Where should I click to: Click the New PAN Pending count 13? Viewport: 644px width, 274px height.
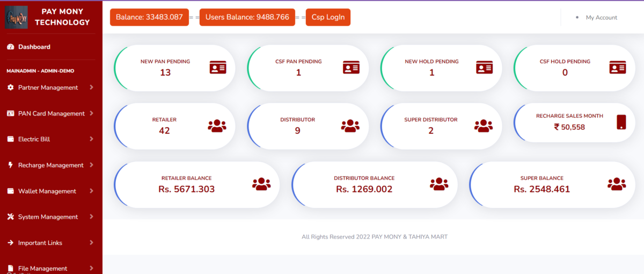[165, 72]
